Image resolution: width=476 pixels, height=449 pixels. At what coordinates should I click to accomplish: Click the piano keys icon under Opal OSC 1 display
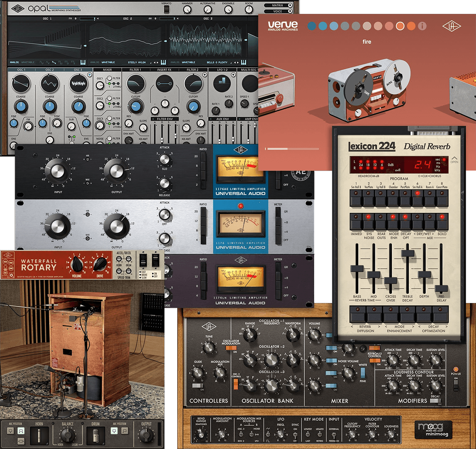click(x=83, y=62)
